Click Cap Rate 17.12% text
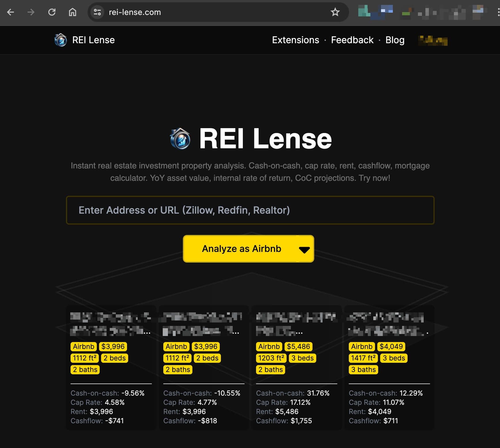The width and height of the screenshot is (500, 448). (x=283, y=402)
